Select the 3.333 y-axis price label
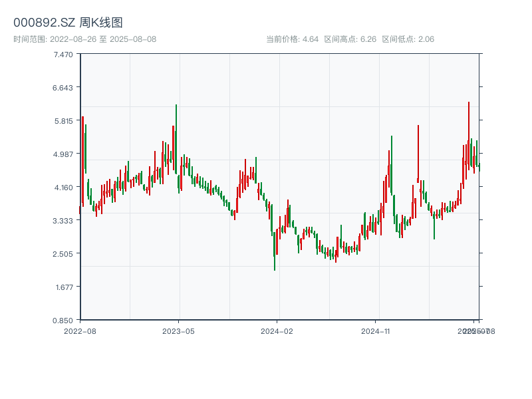 coord(64,221)
